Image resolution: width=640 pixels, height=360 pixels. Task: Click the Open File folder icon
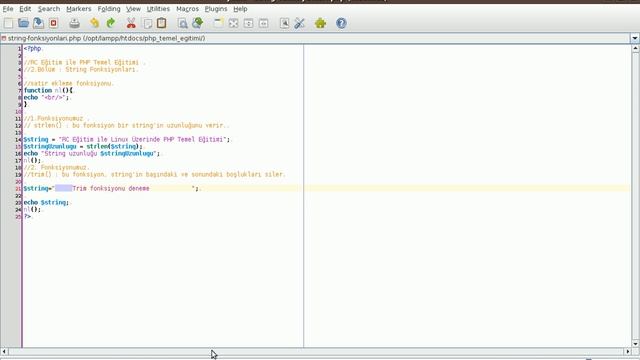(x=23, y=23)
